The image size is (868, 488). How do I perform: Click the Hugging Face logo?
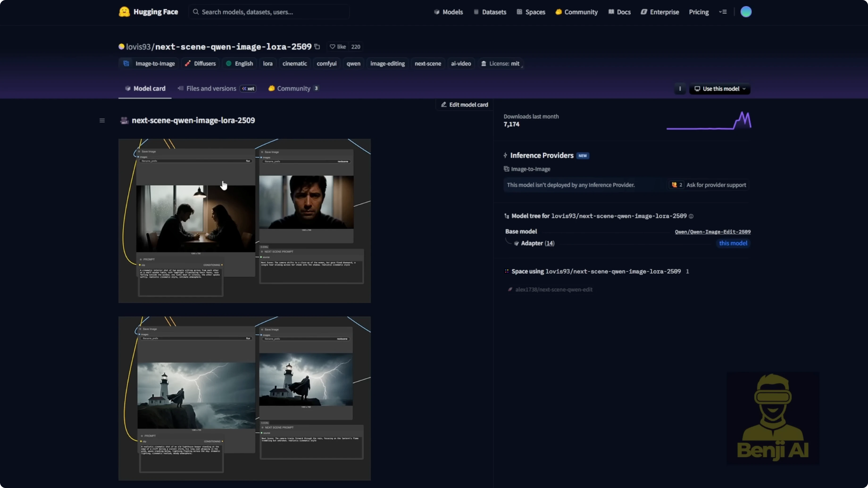(124, 12)
